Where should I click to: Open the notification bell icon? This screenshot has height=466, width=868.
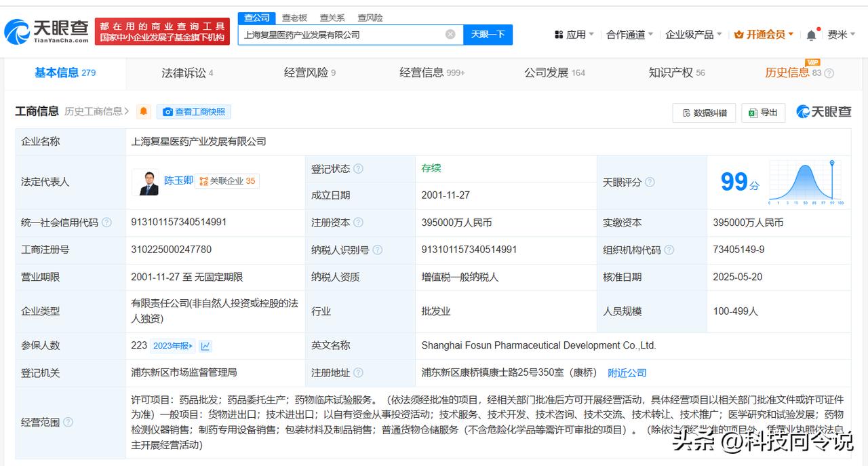tap(811, 35)
